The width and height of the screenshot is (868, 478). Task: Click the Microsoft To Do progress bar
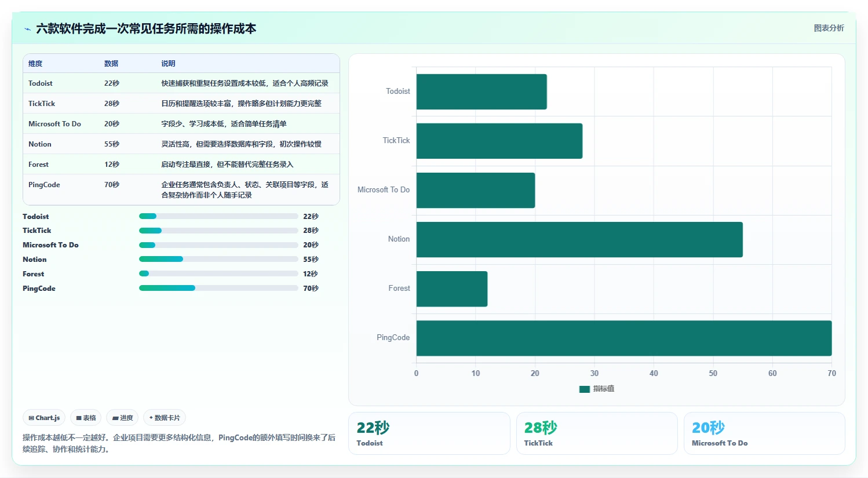218,245
